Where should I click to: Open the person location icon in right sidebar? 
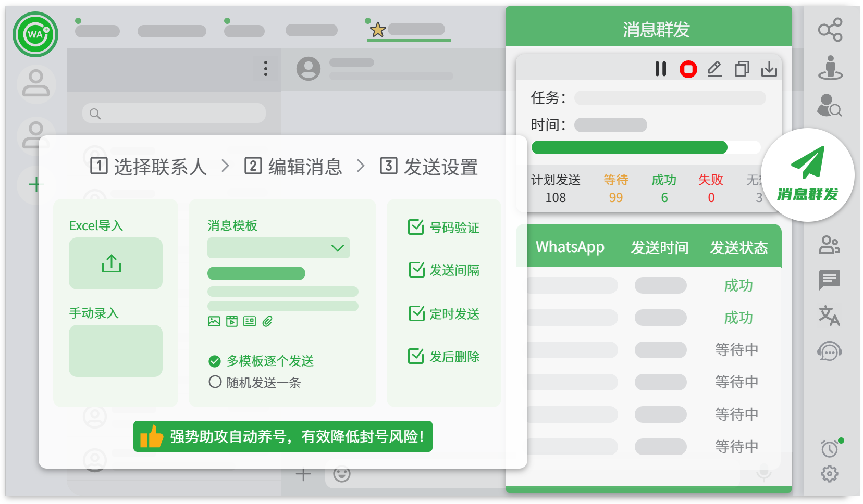point(830,68)
